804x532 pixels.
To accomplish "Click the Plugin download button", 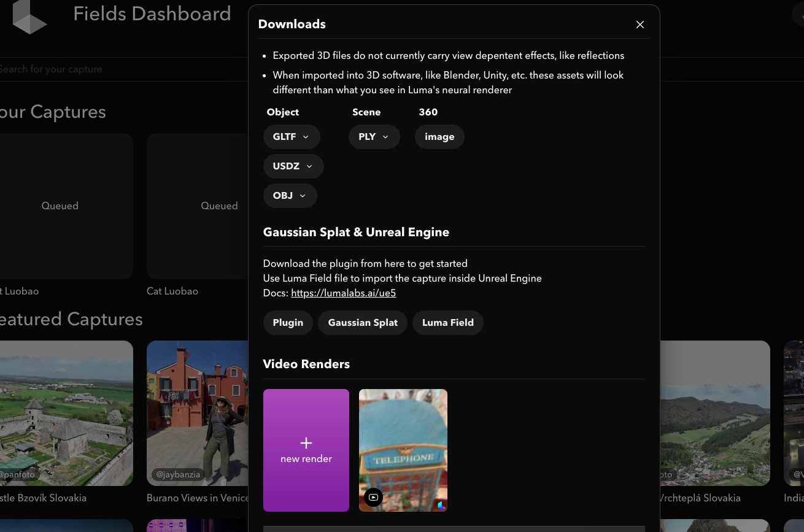I will point(288,323).
